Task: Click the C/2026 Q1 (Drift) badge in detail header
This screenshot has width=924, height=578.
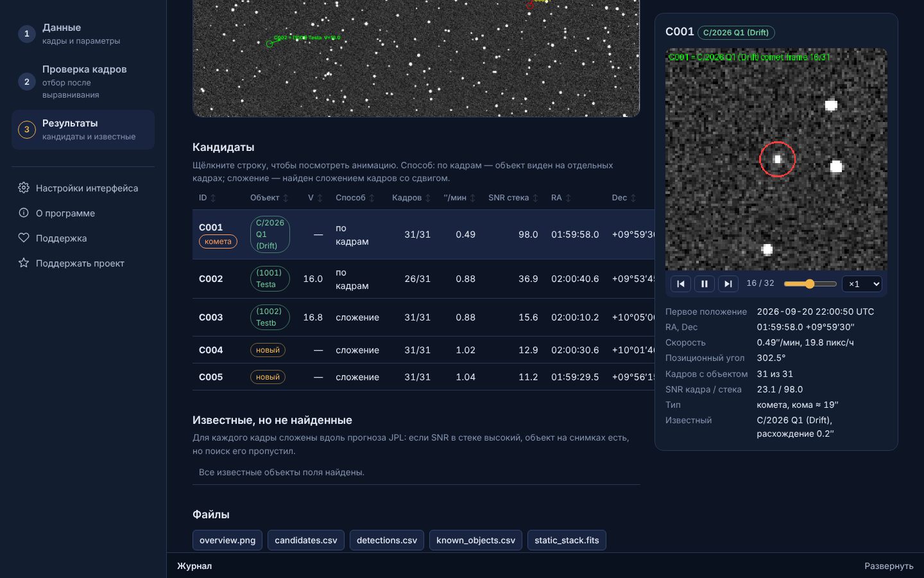Action: [x=736, y=33]
